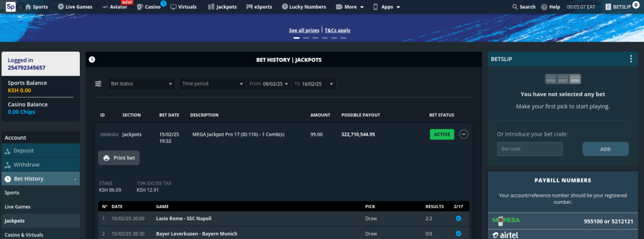
Task: Click the clock icon beside Bet History title
Action: coord(92,60)
